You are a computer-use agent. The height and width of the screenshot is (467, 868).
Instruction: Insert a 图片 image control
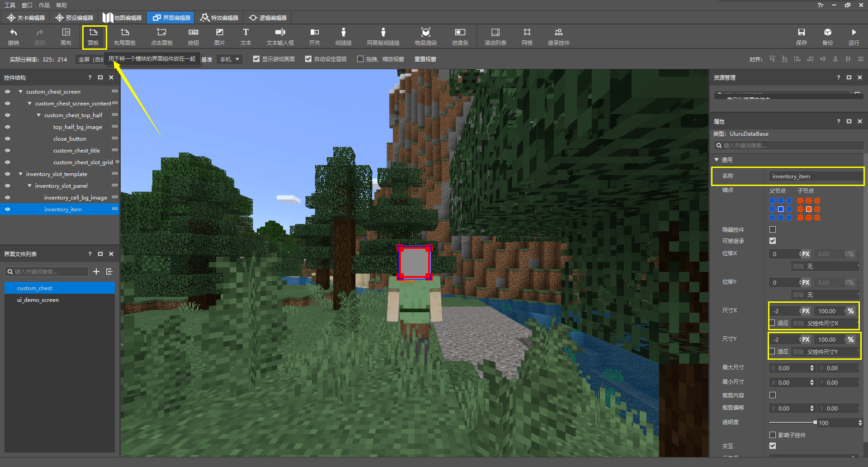coord(220,37)
